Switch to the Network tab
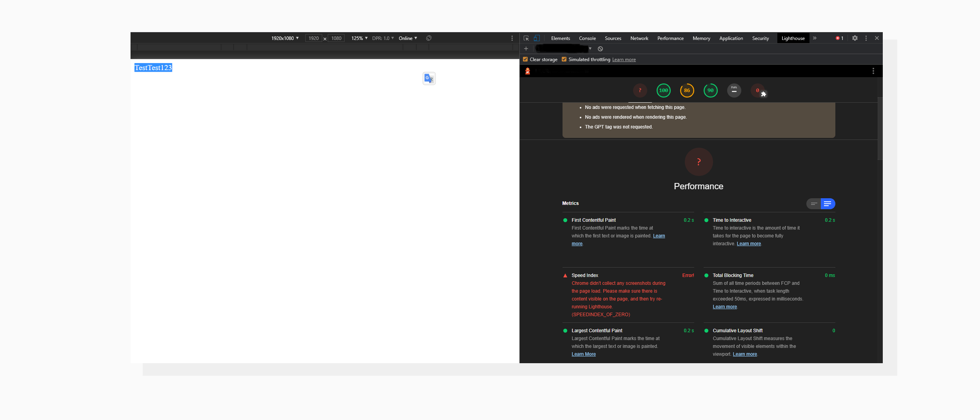 click(x=639, y=38)
